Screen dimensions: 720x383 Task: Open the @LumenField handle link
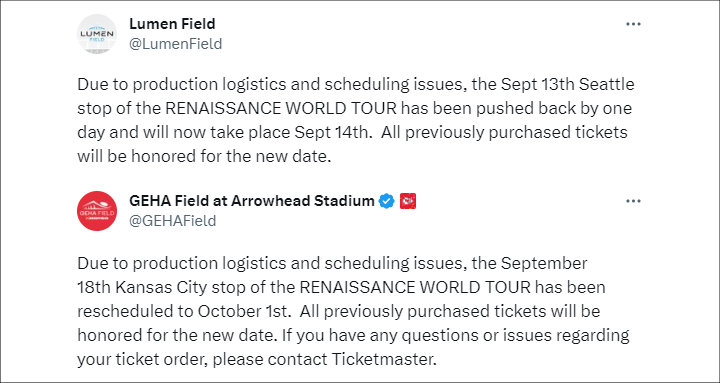coord(175,44)
